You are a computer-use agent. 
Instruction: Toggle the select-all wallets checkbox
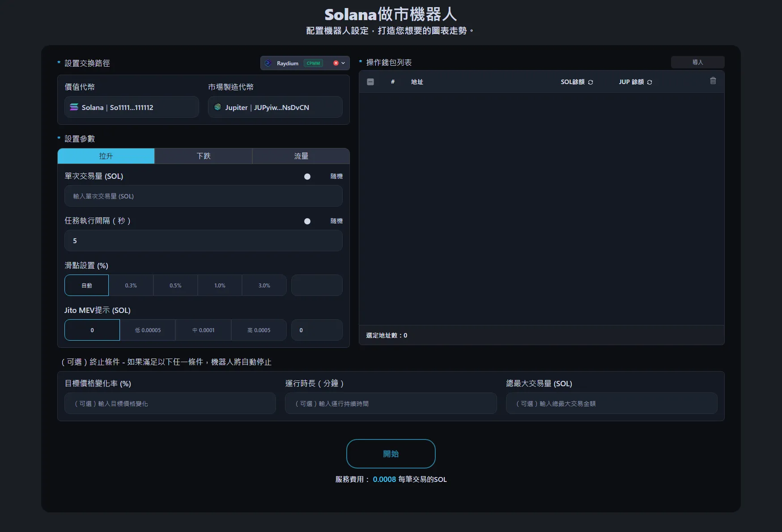(x=370, y=82)
